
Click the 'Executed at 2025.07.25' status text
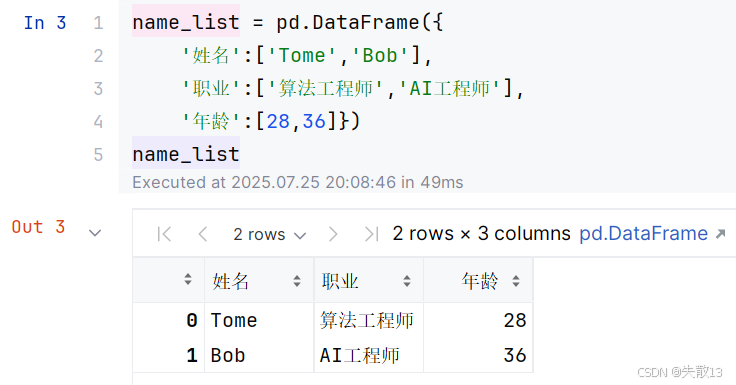(298, 182)
